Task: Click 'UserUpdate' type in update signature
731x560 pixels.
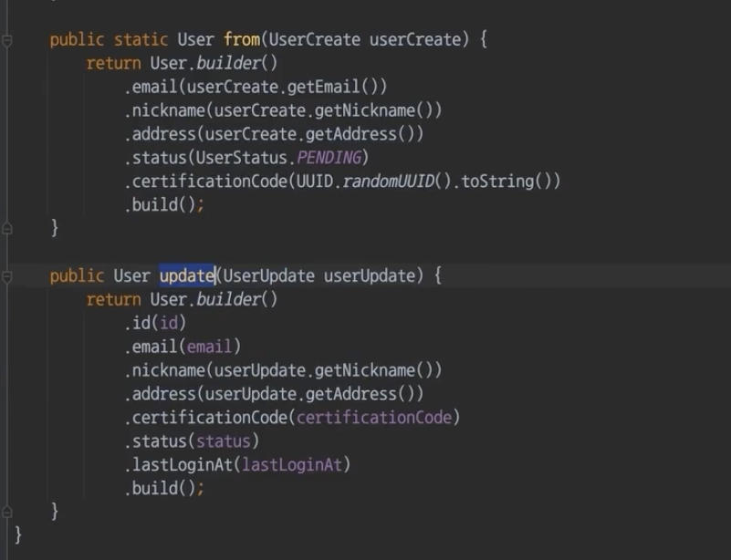Action: (268, 275)
